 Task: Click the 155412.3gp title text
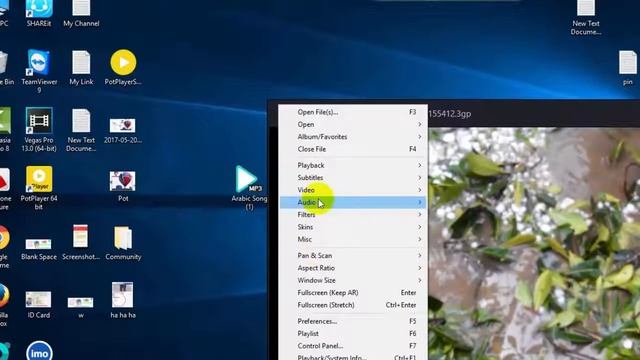[449, 114]
